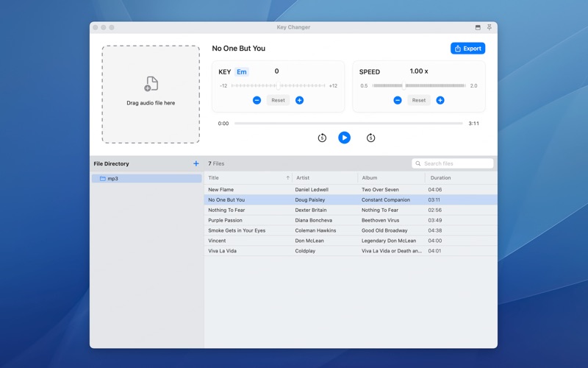Increase speed with the plus button
Screen dimensions: 588x368
click(x=440, y=100)
